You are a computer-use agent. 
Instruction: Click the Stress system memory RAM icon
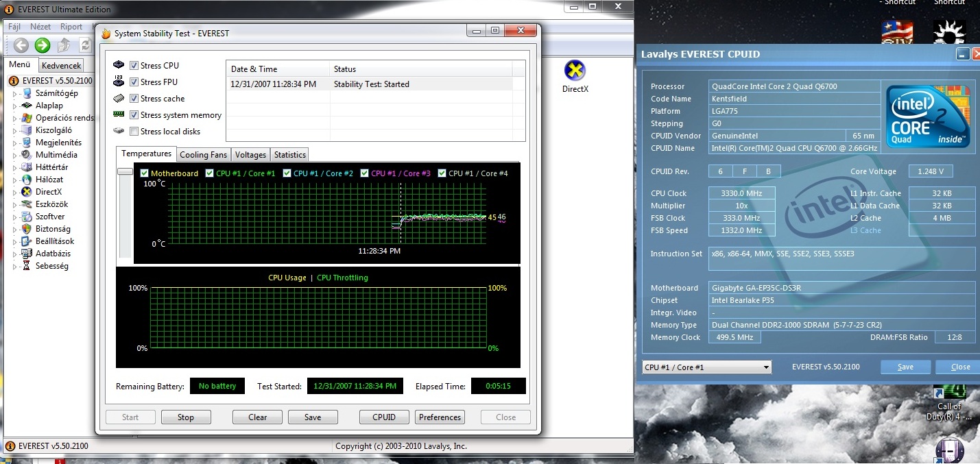119,114
